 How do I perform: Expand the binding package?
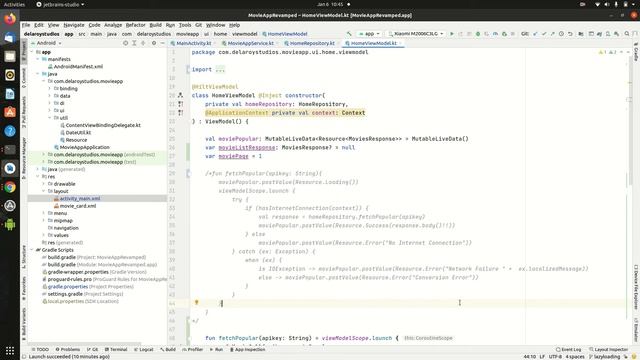click(x=49, y=89)
